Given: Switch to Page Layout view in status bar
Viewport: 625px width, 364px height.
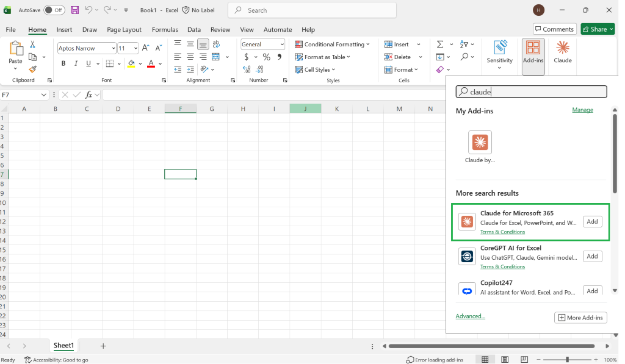Looking at the screenshot, I should pyautogui.click(x=505, y=360).
